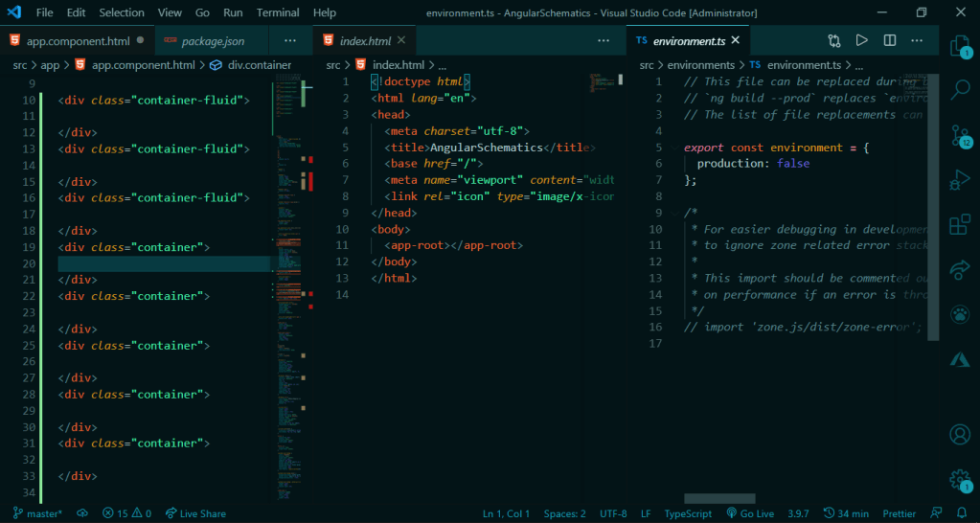Open More Actions menu for index.html editor

click(604, 41)
